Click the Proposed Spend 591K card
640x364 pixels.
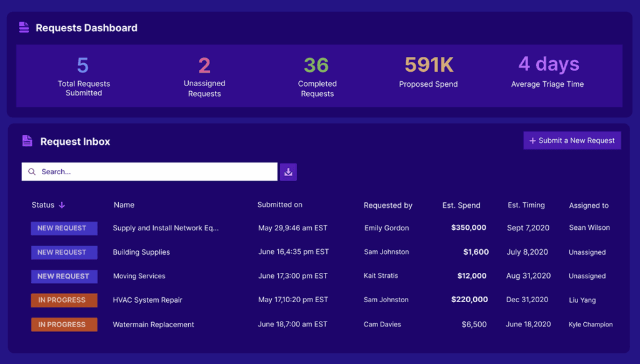(428, 72)
